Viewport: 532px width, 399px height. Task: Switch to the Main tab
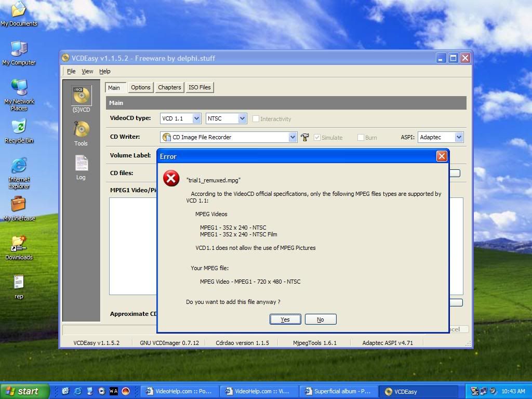115,87
